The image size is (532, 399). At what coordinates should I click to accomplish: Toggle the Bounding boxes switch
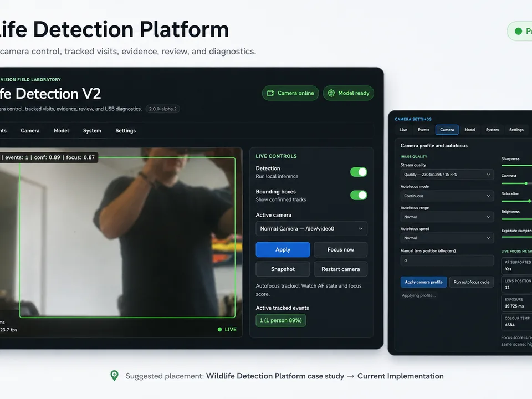pos(359,195)
